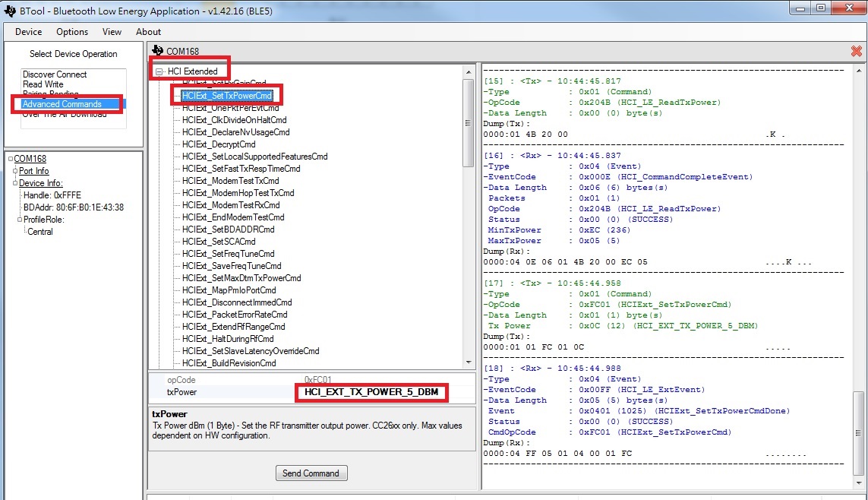The image size is (868, 500).
Task: Select HCIExt_DeclareNvUsageCmd command
Action: (x=236, y=132)
